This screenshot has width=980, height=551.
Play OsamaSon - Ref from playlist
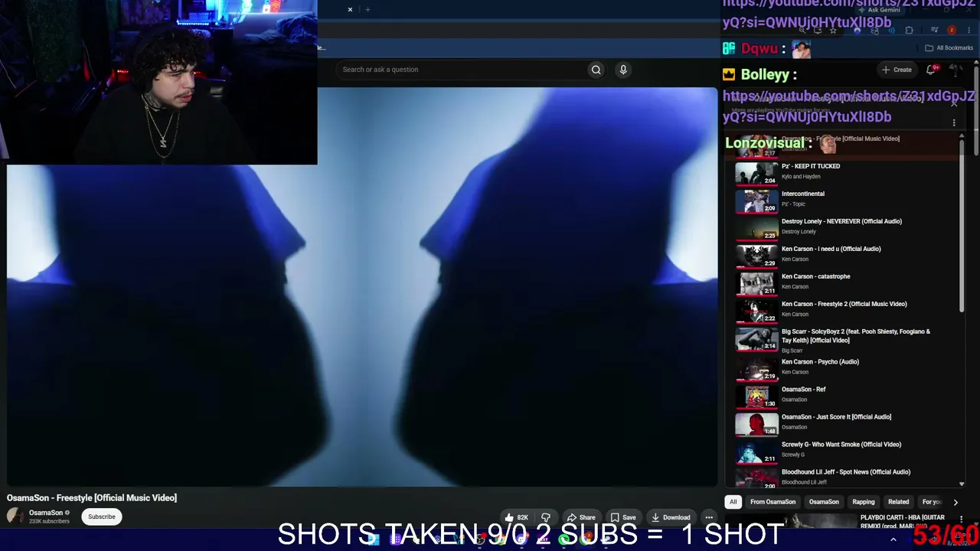pyautogui.click(x=803, y=390)
